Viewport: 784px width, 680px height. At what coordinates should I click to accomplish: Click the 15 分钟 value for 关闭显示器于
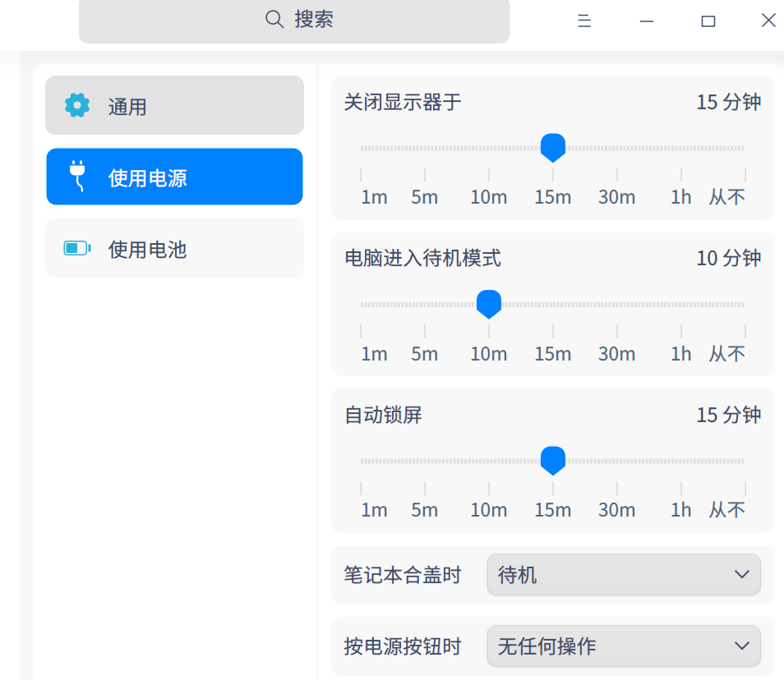click(728, 103)
